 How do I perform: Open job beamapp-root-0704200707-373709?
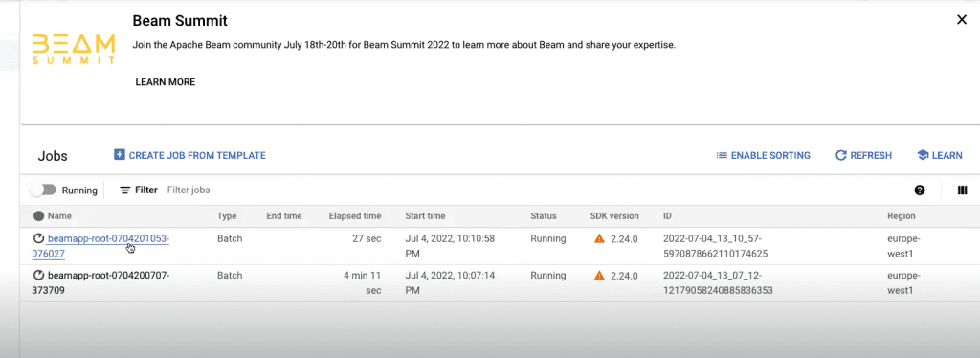coord(100,282)
